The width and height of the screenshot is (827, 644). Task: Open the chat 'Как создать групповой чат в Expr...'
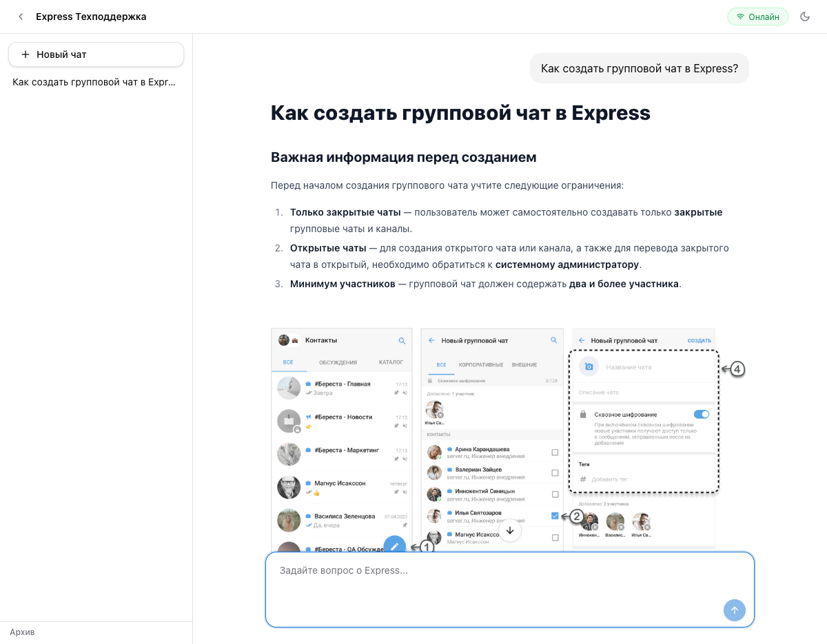pos(94,82)
